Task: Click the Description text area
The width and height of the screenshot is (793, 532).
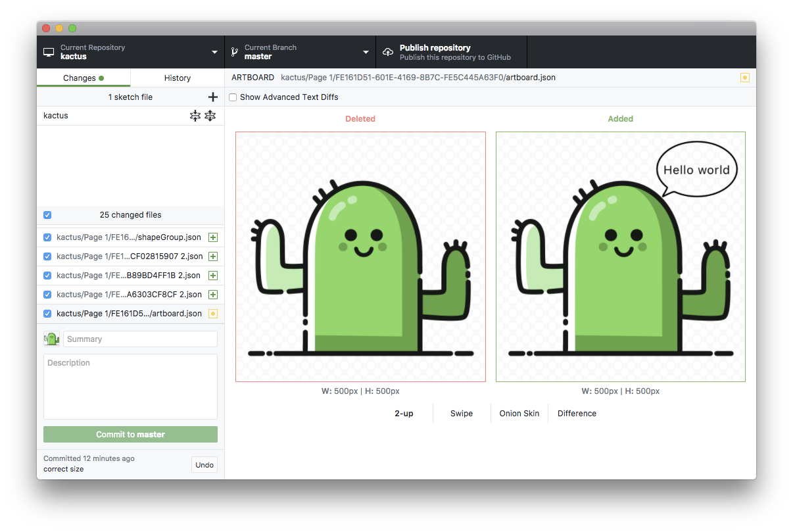Action: [130, 387]
